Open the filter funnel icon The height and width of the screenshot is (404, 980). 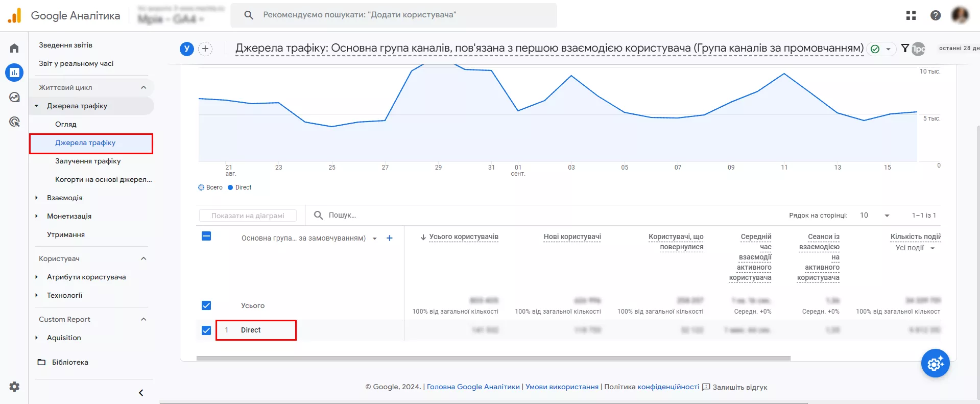[905, 48]
